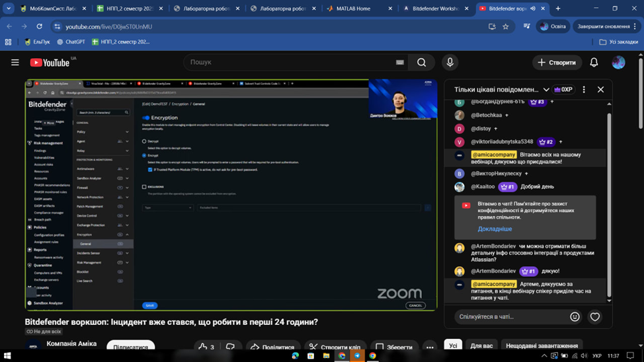The height and width of the screenshot is (362, 644).
Task: Open chat filter dropdown Тільки цікаві повідомлення
Action: (502, 89)
